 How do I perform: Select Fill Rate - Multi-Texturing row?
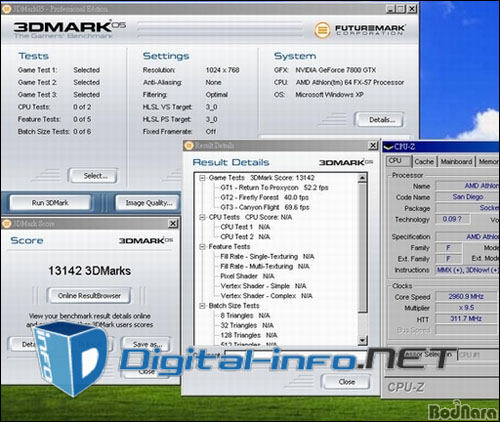(265, 267)
